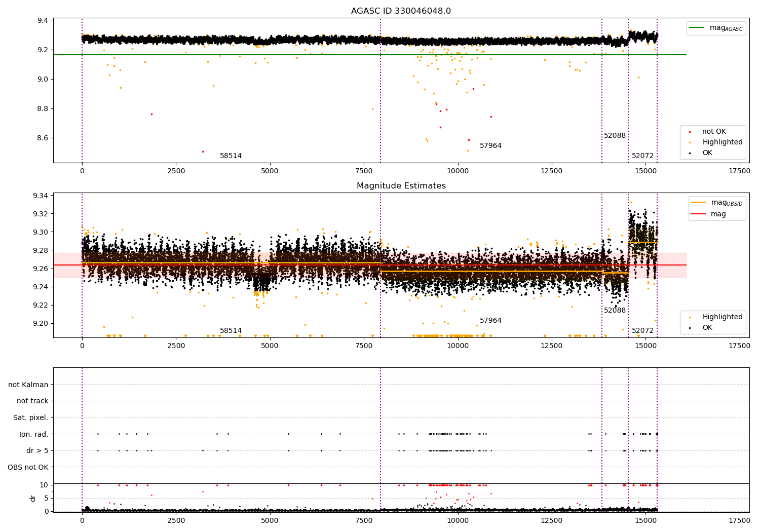The width and height of the screenshot is (760, 532).
Task: Click the 'Ion. rad.' row label
Action: [34, 434]
